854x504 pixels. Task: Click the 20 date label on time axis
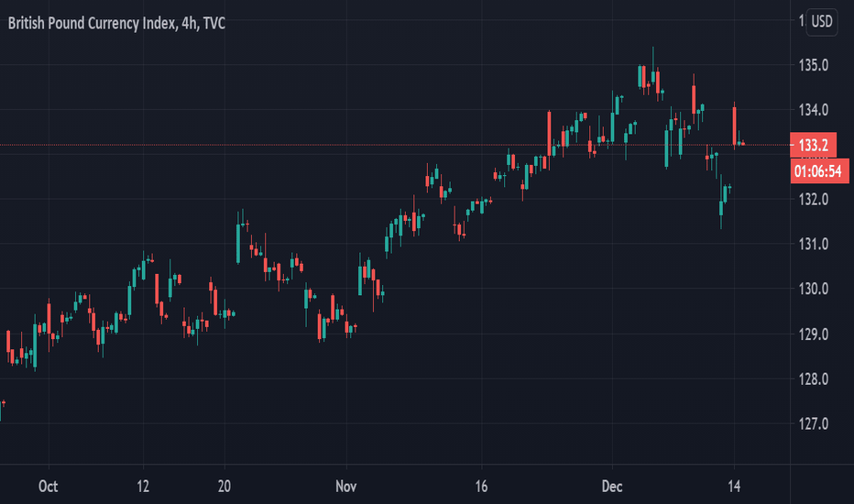click(224, 486)
